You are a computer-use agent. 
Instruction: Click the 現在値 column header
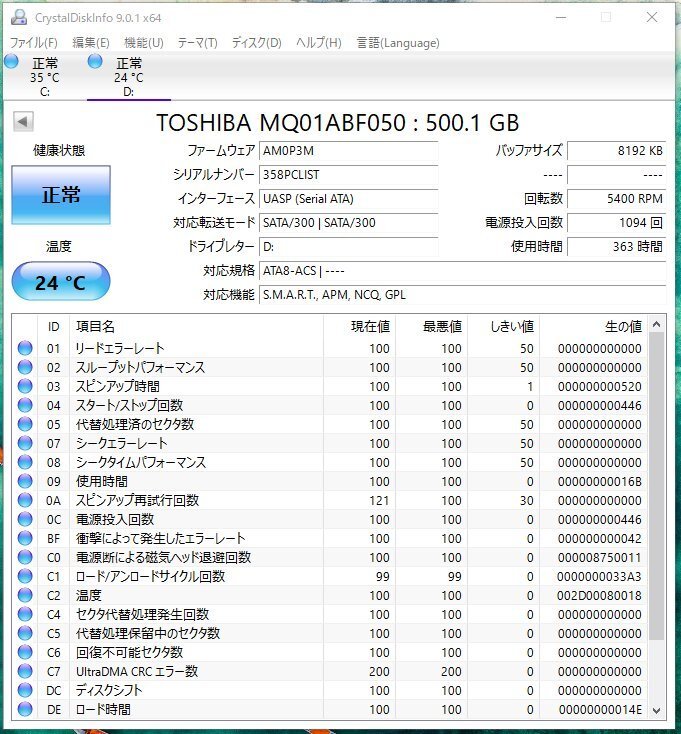[359, 326]
